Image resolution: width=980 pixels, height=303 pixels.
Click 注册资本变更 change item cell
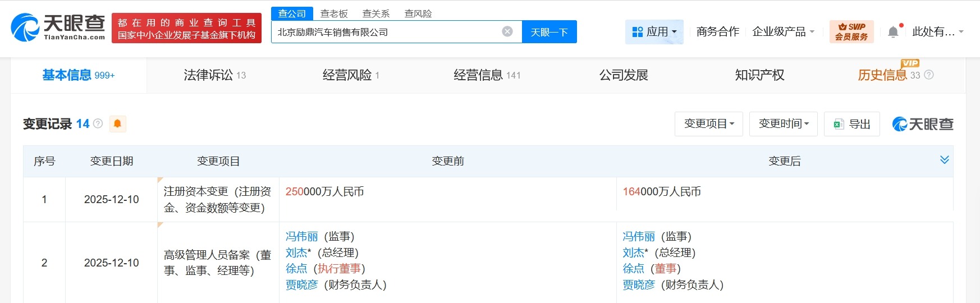click(218, 200)
